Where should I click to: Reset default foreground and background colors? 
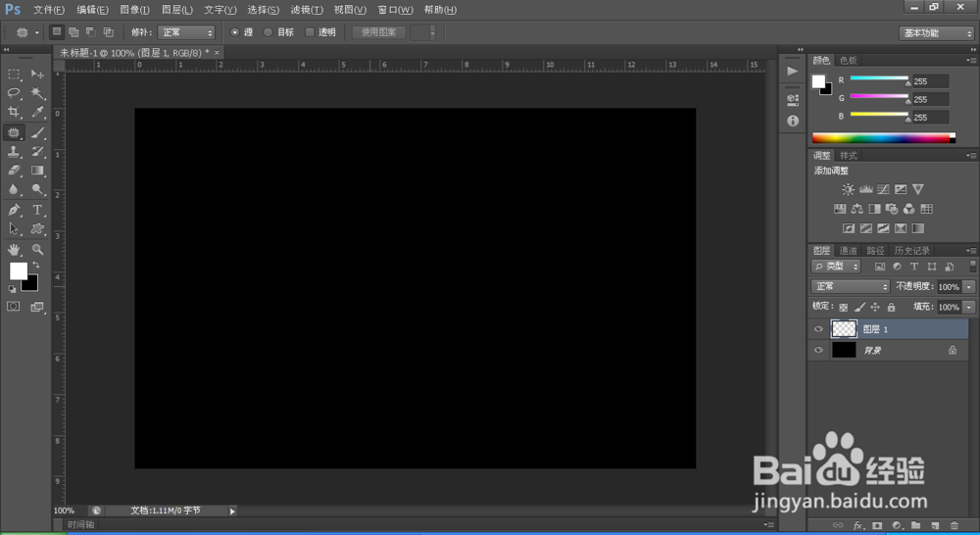pos(12,289)
